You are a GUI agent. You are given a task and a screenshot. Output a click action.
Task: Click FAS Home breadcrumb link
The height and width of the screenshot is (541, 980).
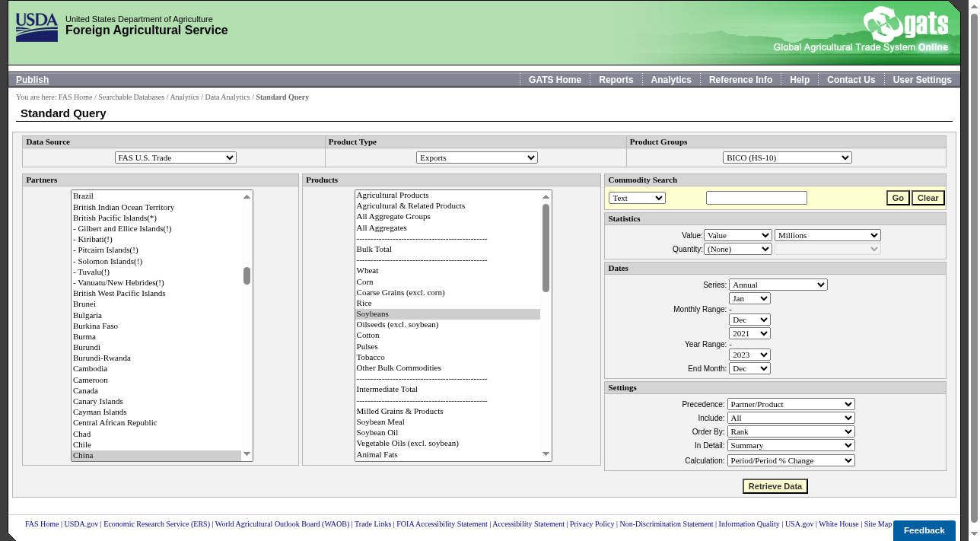(75, 97)
